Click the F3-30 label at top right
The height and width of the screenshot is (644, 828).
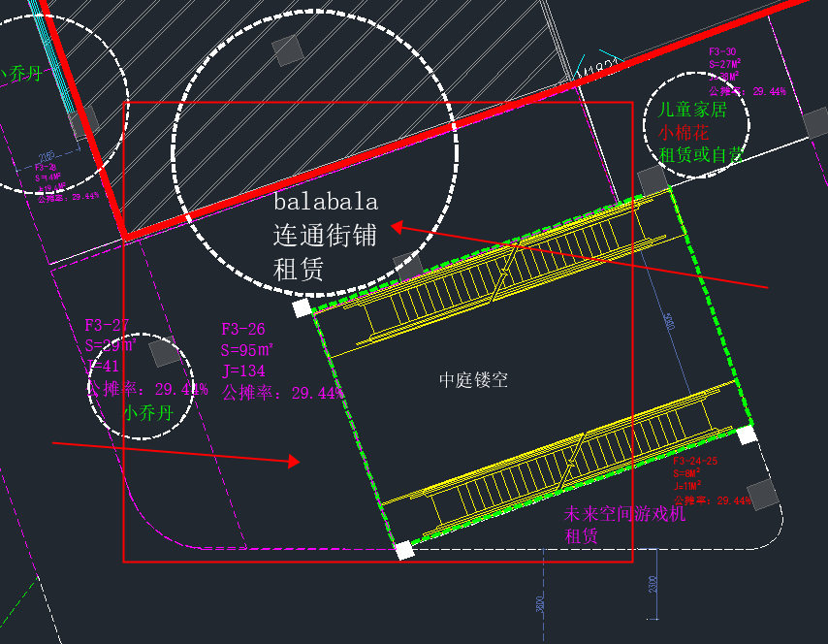[722, 51]
